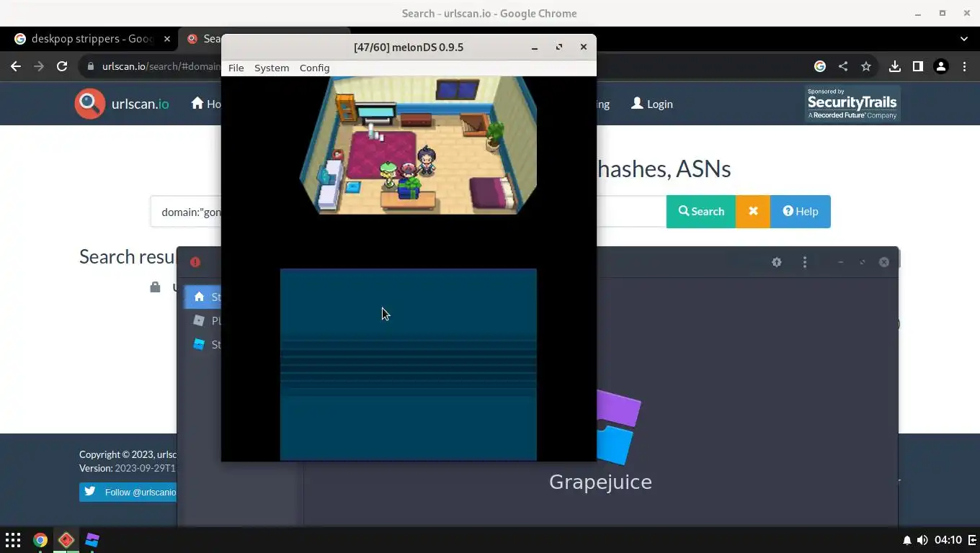
Task: Open the Chrome profile icon
Action: pos(941,66)
